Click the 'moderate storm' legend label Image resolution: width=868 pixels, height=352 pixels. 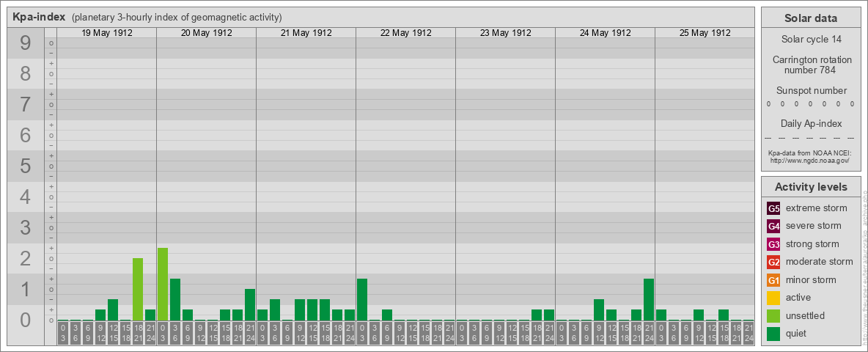point(820,262)
